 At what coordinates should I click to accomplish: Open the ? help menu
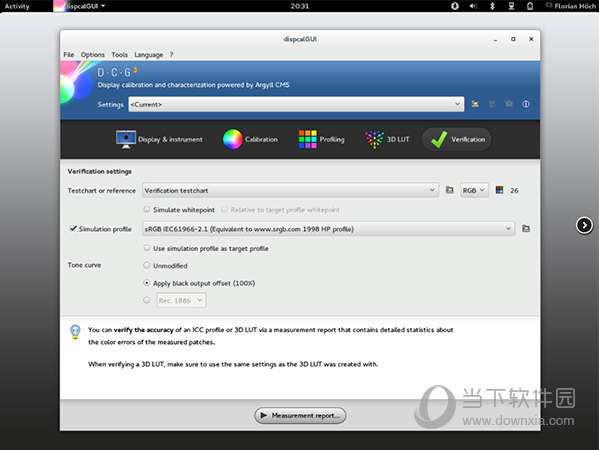[x=172, y=55]
